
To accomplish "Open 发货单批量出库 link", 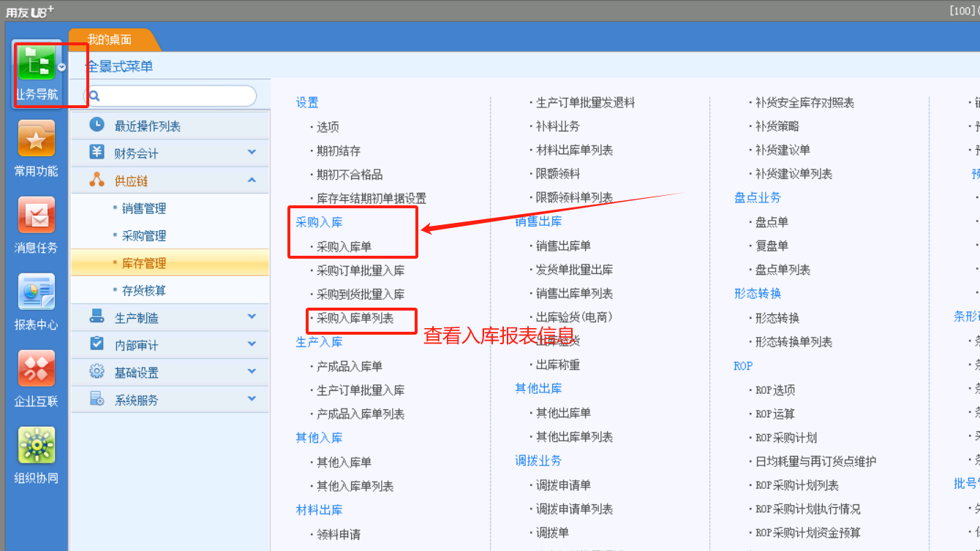I will 574,270.
